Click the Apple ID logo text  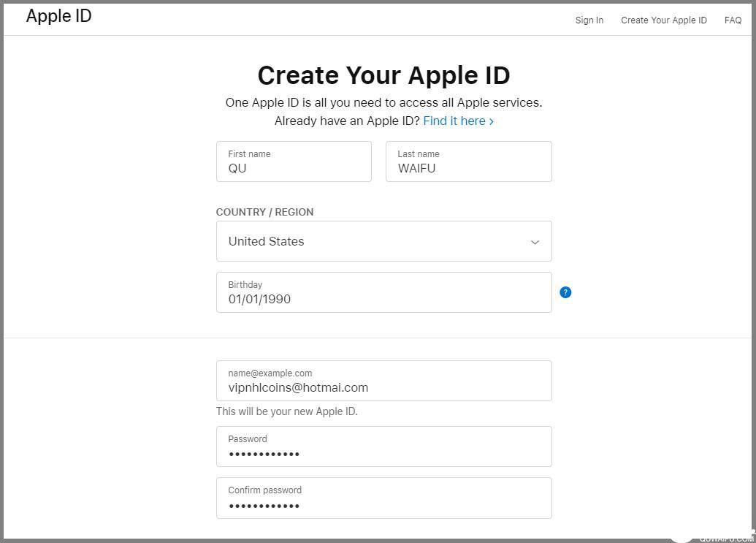[59, 16]
